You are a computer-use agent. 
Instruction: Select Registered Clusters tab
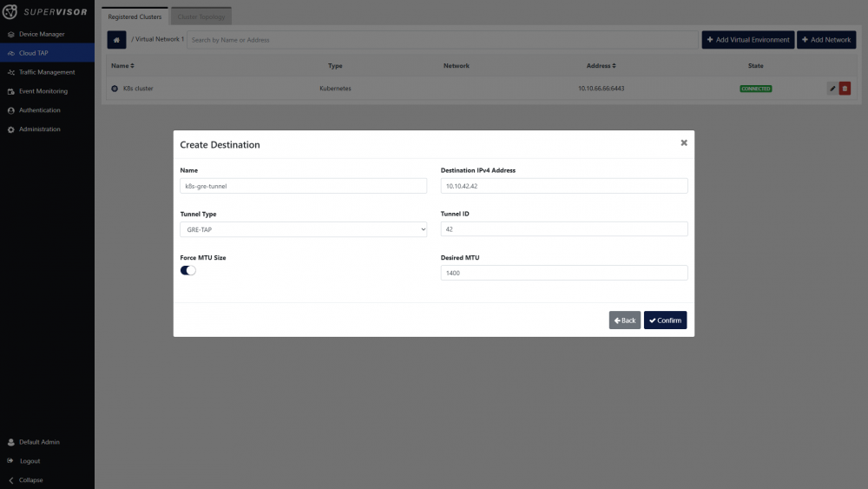135,17
